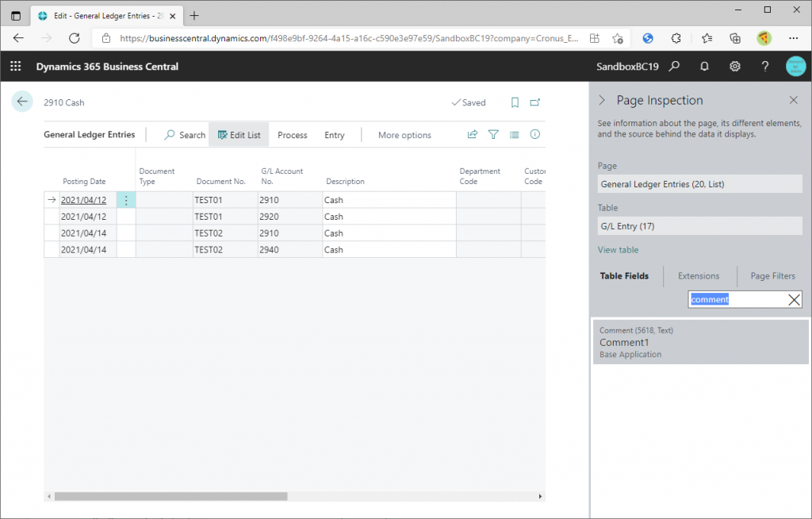This screenshot has height=519, width=812.
Task: Click the Dynamics 365 Business Central title
Action: [107, 67]
